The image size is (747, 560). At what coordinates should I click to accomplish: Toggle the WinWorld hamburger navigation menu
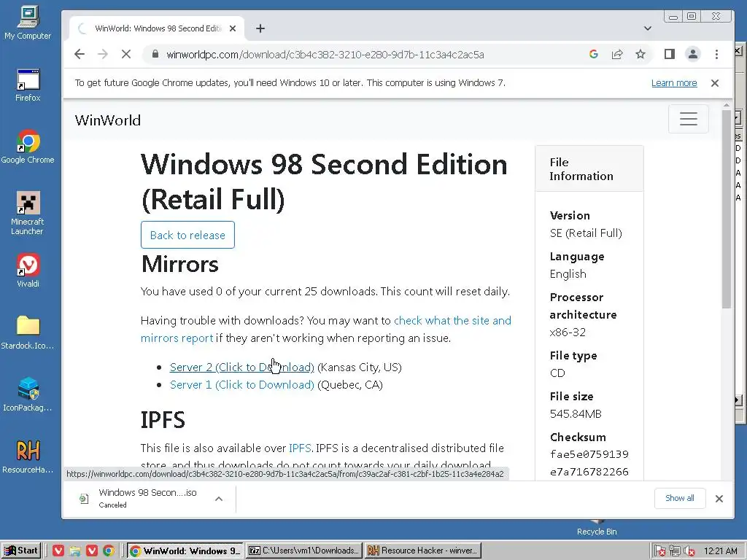[689, 119]
